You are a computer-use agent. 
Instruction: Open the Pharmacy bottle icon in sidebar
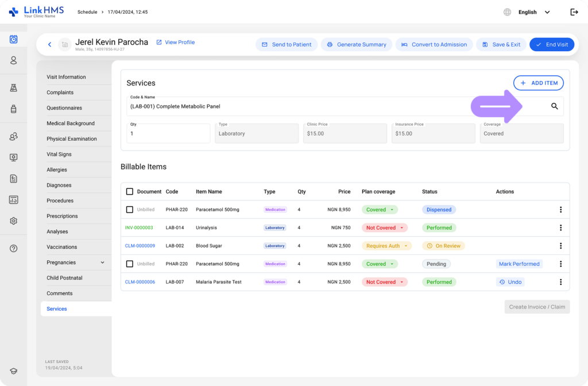[14, 109]
